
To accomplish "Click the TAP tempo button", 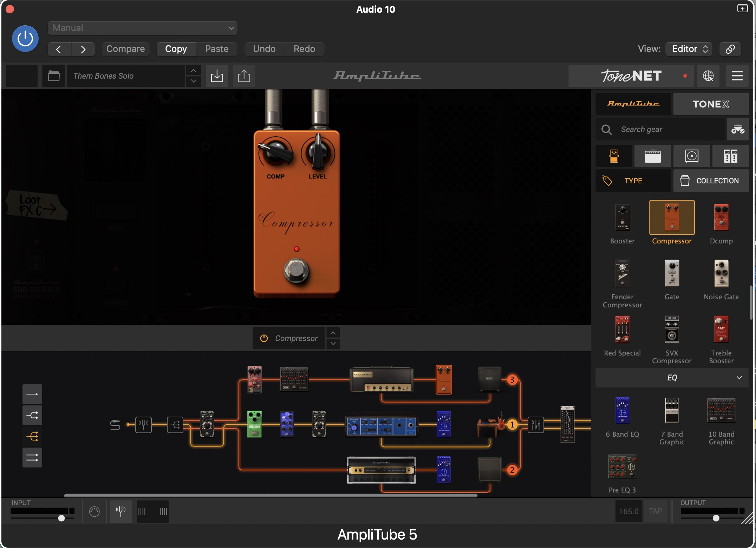I will point(655,511).
